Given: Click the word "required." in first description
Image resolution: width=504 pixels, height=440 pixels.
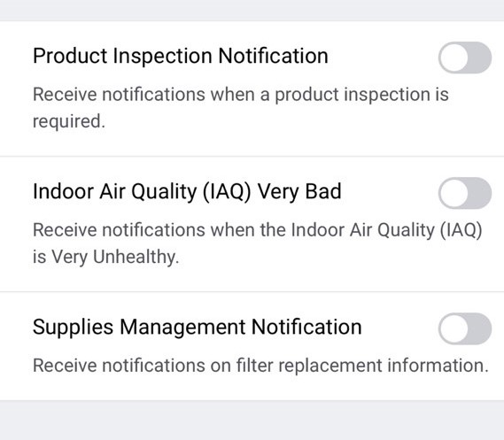Looking at the screenshot, I should click(x=69, y=122).
